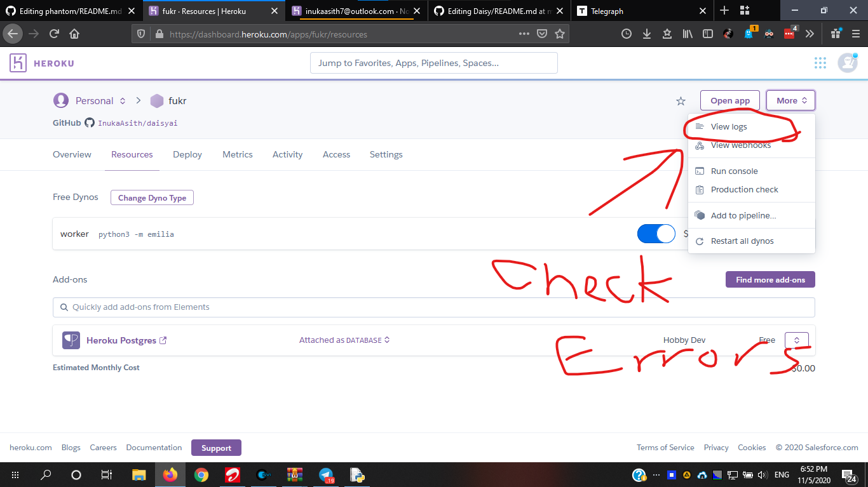Click the Support button
This screenshot has height=487, width=868.
coord(216,448)
